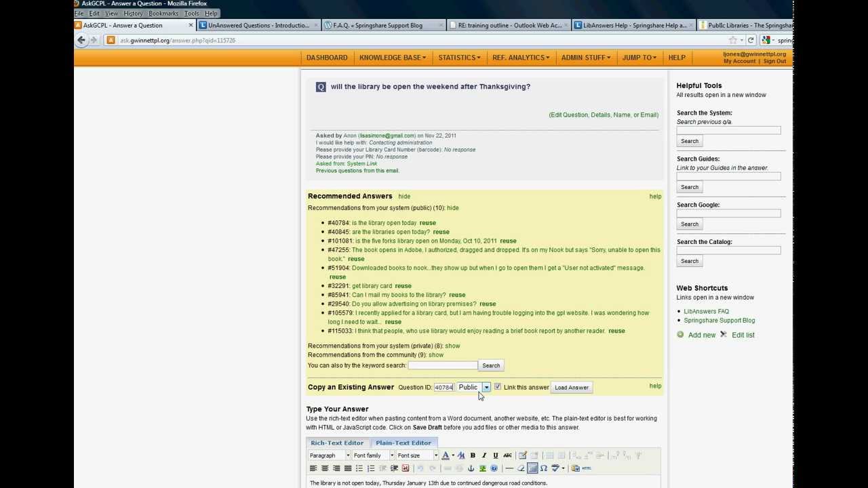Click the Question ID input field

pos(443,388)
